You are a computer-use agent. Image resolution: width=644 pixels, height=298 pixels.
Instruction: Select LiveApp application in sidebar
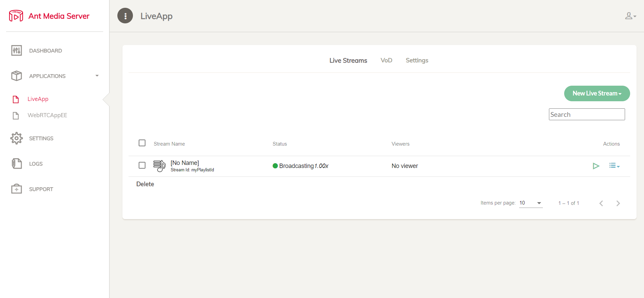38,99
